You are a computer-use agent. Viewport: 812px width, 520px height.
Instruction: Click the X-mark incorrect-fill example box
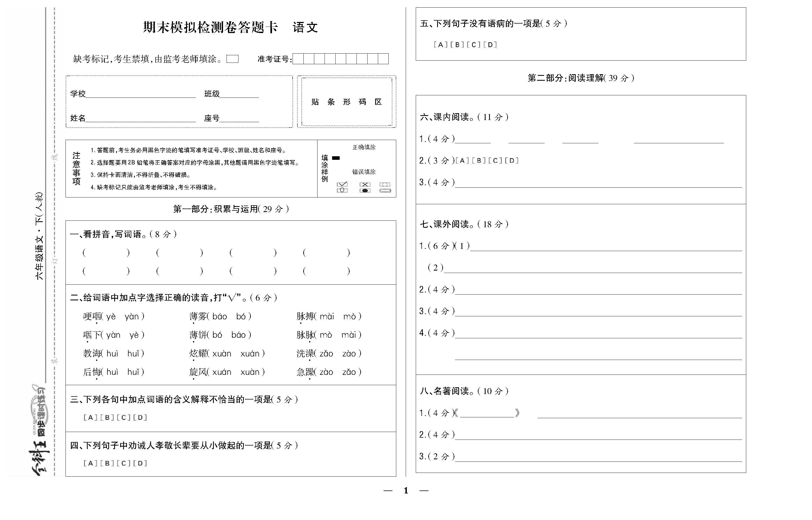pos(365,184)
